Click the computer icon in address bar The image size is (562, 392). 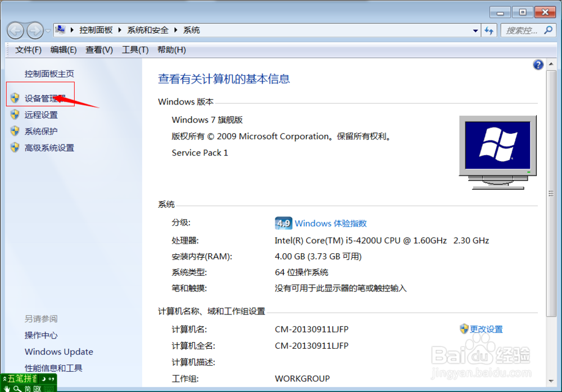(61, 30)
